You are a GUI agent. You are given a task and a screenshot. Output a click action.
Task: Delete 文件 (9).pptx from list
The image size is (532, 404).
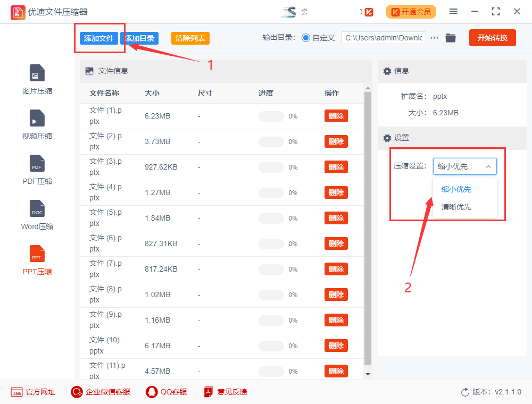click(x=336, y=320)
